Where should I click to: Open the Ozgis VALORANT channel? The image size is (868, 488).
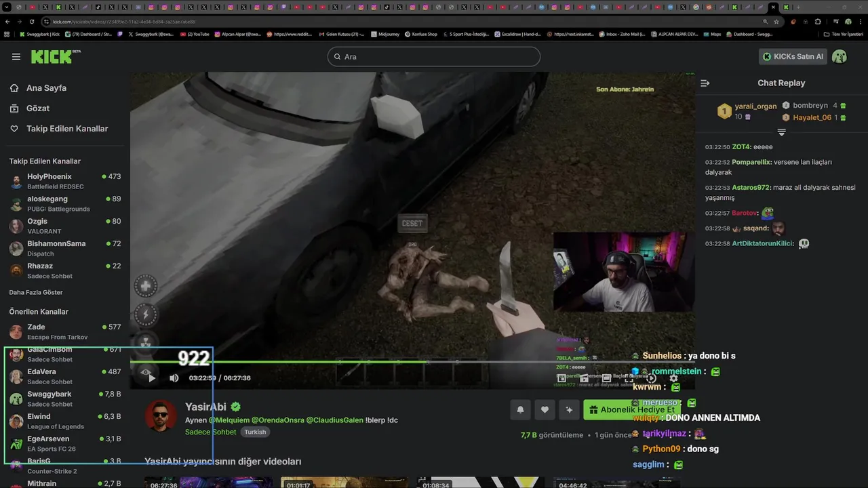[65, 226]
